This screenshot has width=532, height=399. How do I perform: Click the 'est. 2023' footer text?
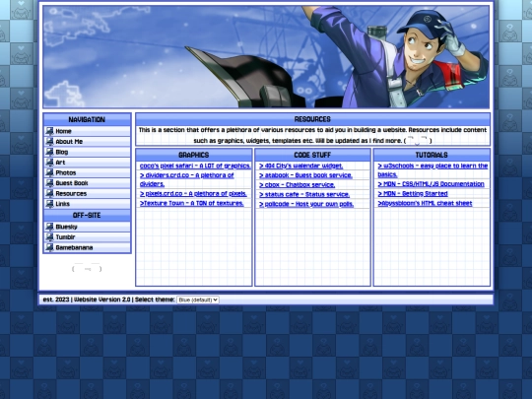pyautogui.click(x=56, y=299)
